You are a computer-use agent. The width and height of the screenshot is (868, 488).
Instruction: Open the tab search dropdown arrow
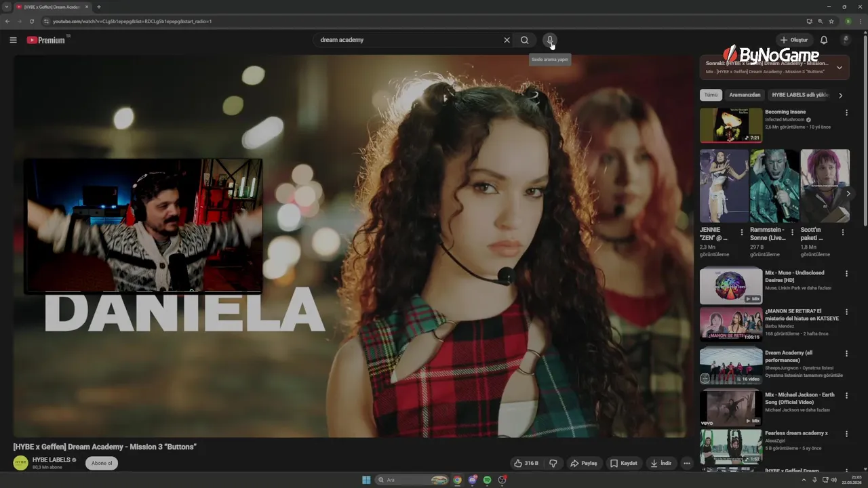point(7,7)
